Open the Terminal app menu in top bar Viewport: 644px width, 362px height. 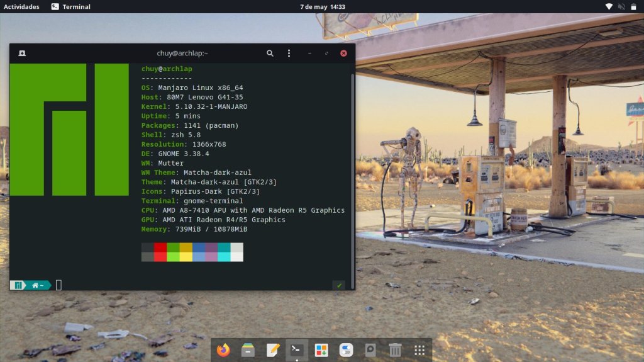[x=70, y=7]
